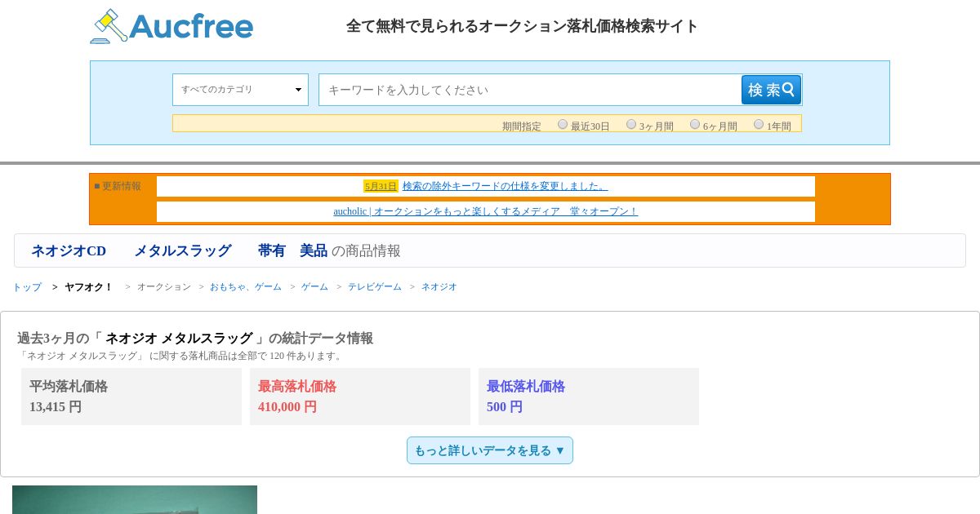Click the 全て無料で見られるオークション落札価格検索サイト tagline
980x514 pixels.
tap(522, 26)
